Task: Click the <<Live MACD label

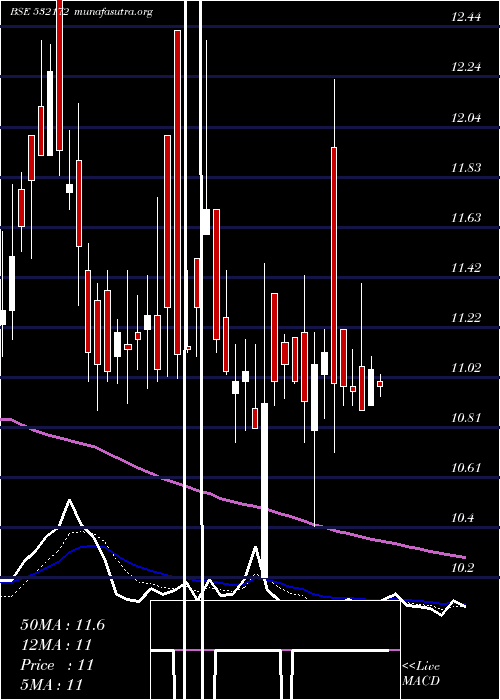Action: tap(421, 673)
